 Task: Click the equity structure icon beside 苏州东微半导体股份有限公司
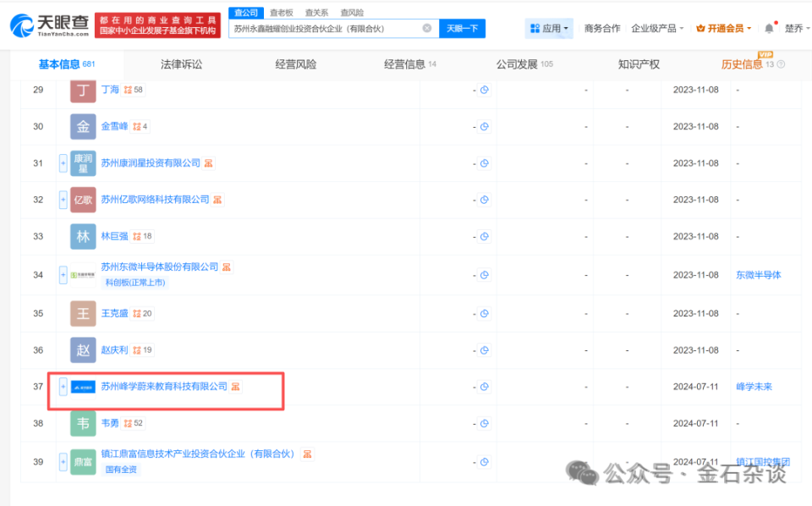point(227,267)
